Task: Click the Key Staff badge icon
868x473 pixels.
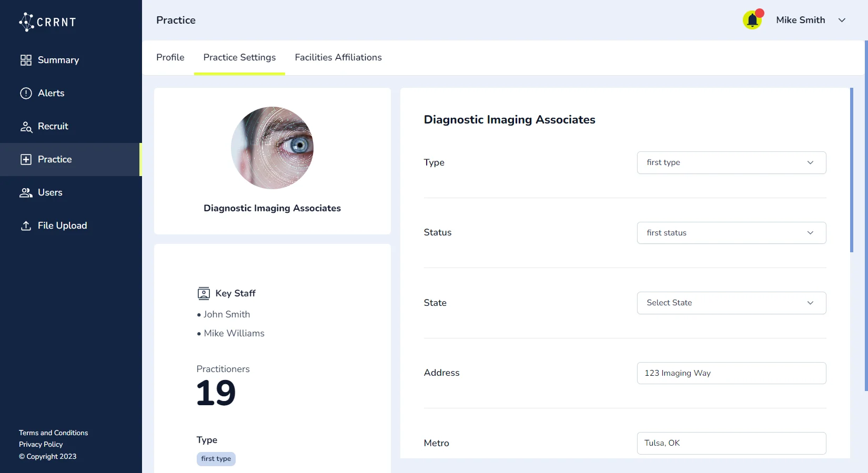Action: 204,293
